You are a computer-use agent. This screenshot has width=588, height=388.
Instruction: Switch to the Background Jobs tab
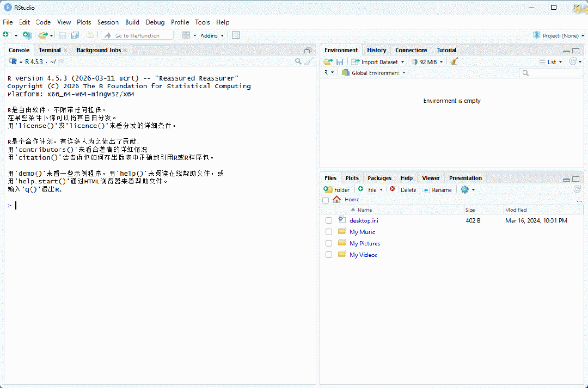[99, 50]
